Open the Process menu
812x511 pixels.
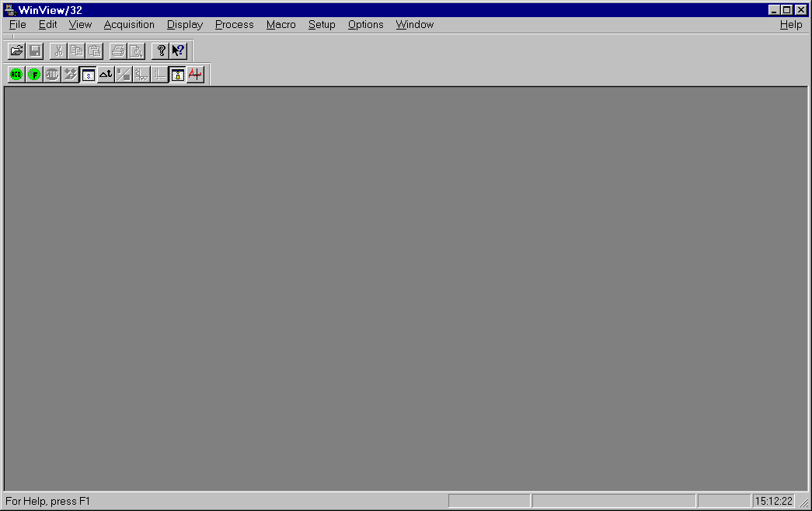235,24
